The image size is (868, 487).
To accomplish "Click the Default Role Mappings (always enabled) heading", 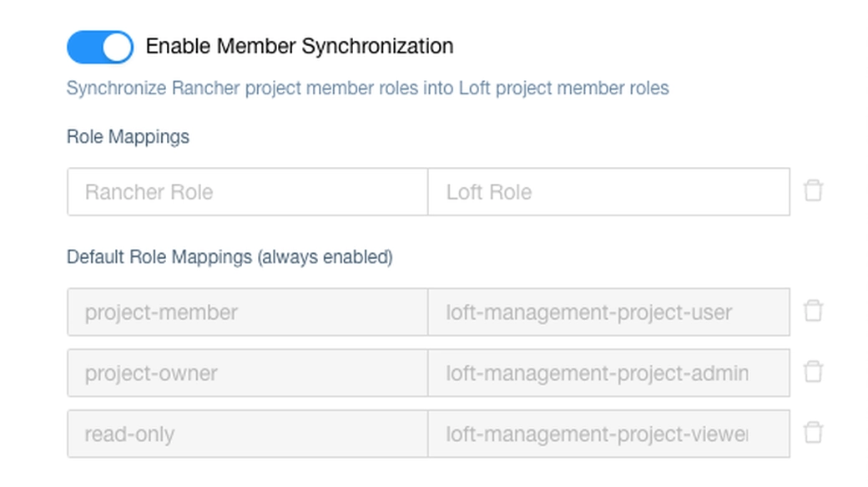I will click(x=230, y=257).
